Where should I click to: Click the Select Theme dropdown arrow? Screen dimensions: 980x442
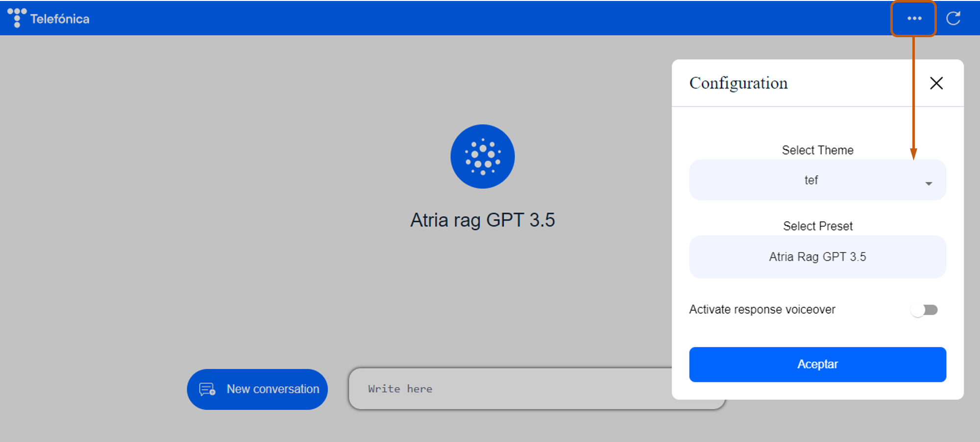pyautogui.click(x=929, y=184)
